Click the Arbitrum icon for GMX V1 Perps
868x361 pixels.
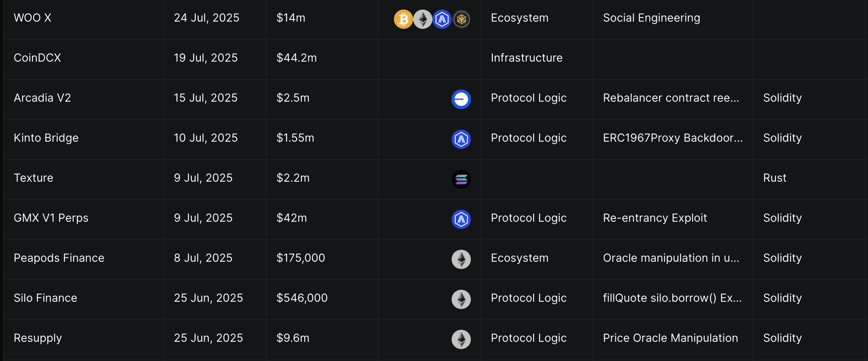pos(461,219)
